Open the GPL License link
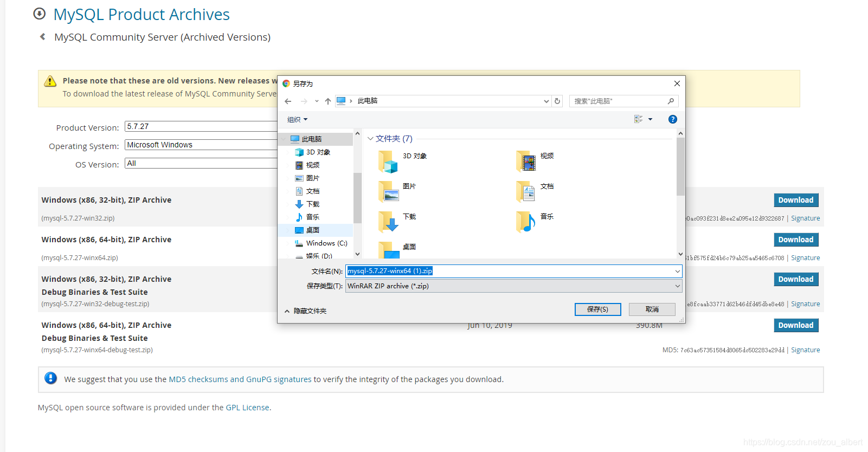The width and height of the screenshot is (868, 452). (x=248, y=408)
